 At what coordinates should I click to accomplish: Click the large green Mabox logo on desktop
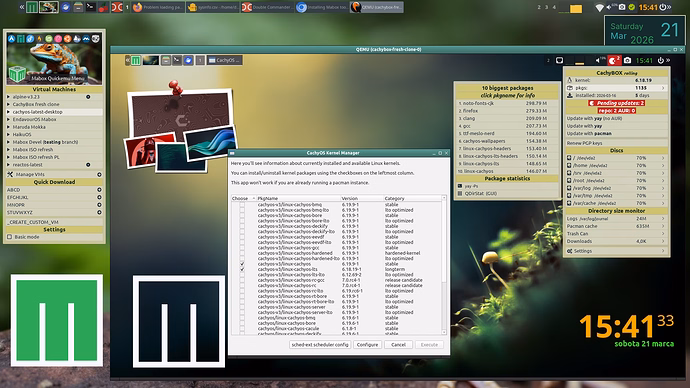[x=57, y=320]
